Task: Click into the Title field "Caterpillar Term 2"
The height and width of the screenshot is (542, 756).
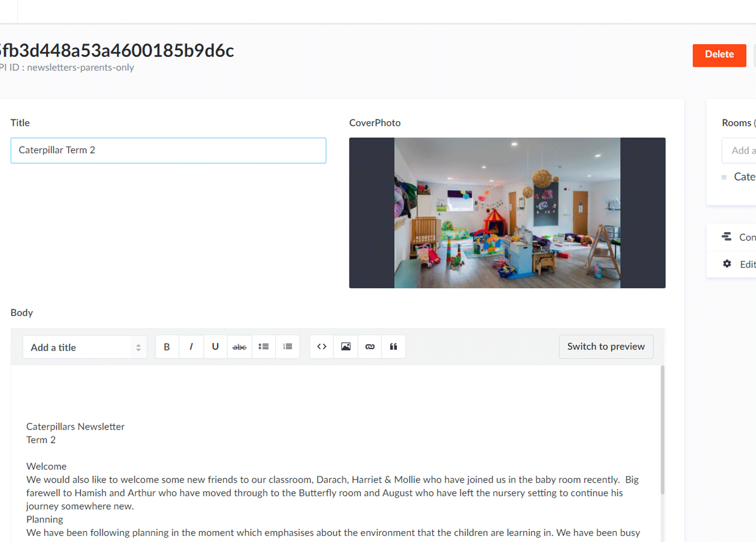Action: click(168, 151)
